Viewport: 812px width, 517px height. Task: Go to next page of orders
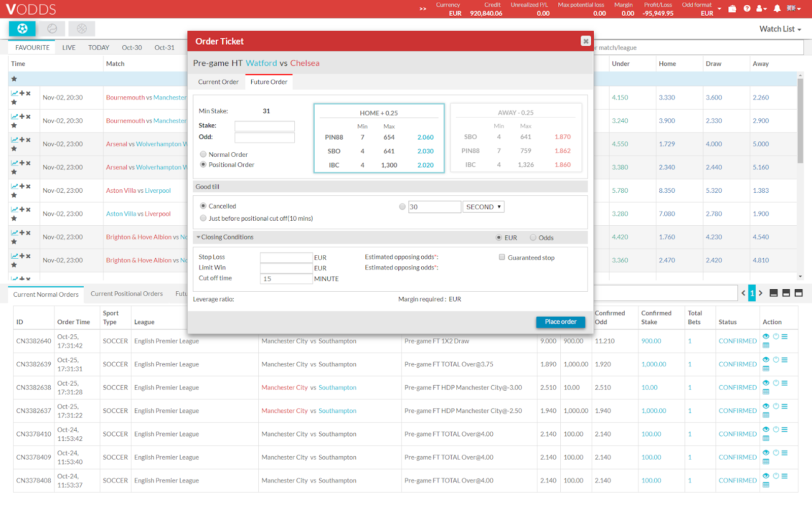coord(761,293)
